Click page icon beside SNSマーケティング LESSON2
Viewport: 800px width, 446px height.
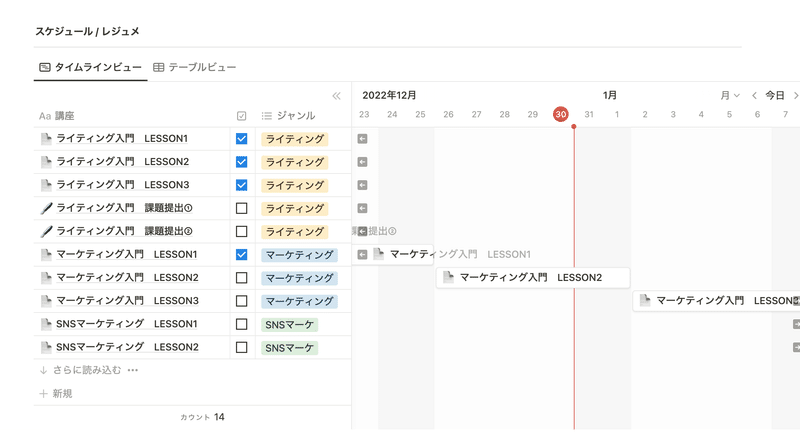46,348
